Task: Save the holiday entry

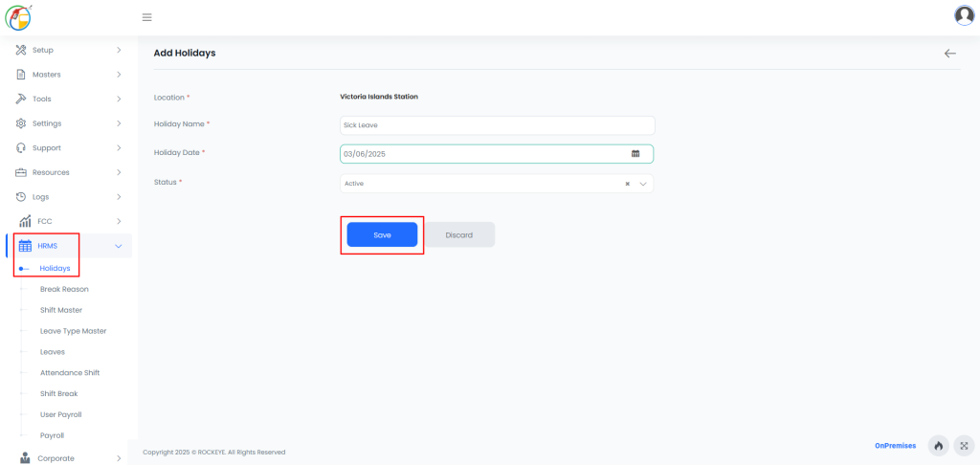Action: click(382, 235)
